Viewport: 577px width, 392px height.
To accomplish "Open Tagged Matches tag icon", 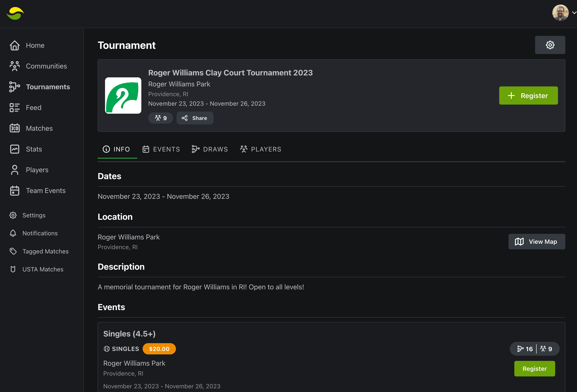I will (x=13, y=251).
